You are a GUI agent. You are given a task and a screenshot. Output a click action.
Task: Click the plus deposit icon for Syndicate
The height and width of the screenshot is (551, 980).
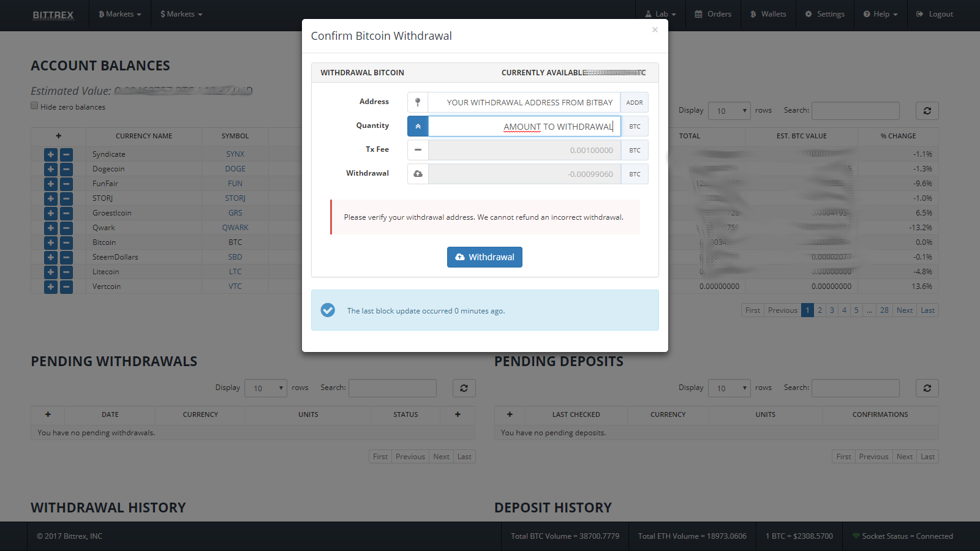click(x=51, y=154)
